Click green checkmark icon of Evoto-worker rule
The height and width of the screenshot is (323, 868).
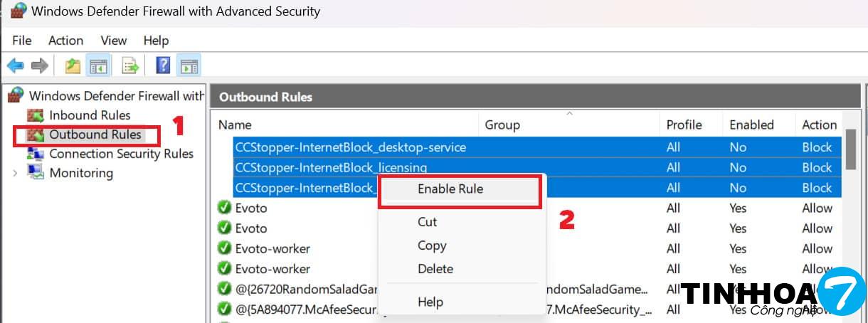tap(224, 249)
